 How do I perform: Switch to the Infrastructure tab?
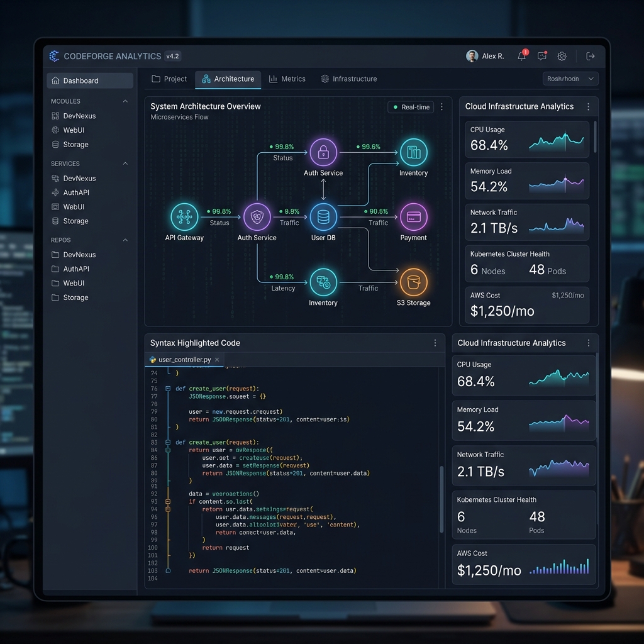[x=349, y=79]
